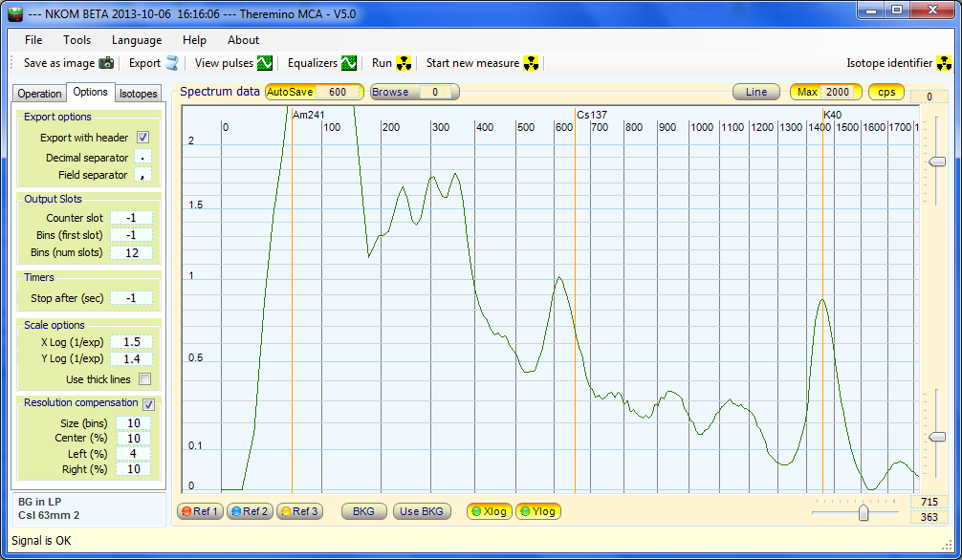Click the "Signal is OK" status text
This screenshot has width=962, height=560.
(41, 540)
